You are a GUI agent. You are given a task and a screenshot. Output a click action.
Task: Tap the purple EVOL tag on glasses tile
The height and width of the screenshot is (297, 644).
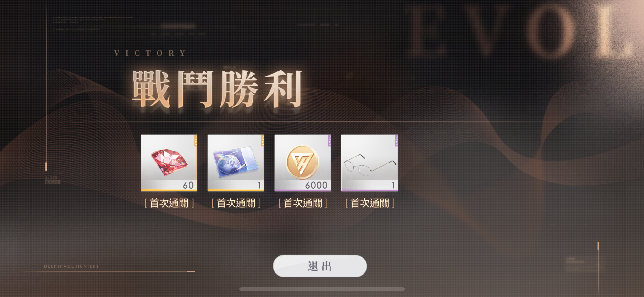tap(397, 140)
